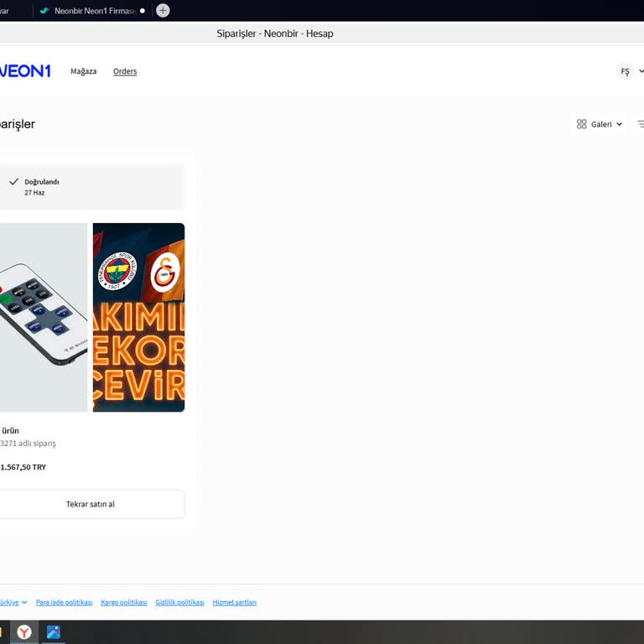
Task: Expand the Türkiye country selector
Action: tap(13, 602)
